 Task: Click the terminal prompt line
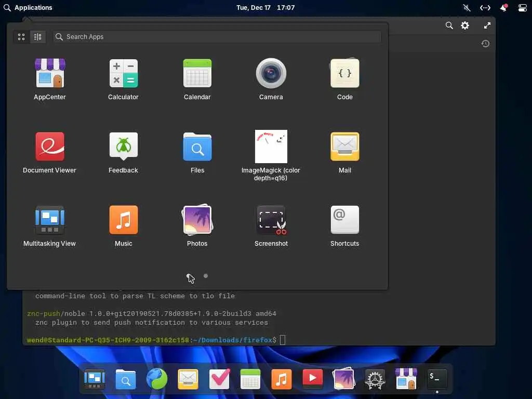(x=156, y=340)
